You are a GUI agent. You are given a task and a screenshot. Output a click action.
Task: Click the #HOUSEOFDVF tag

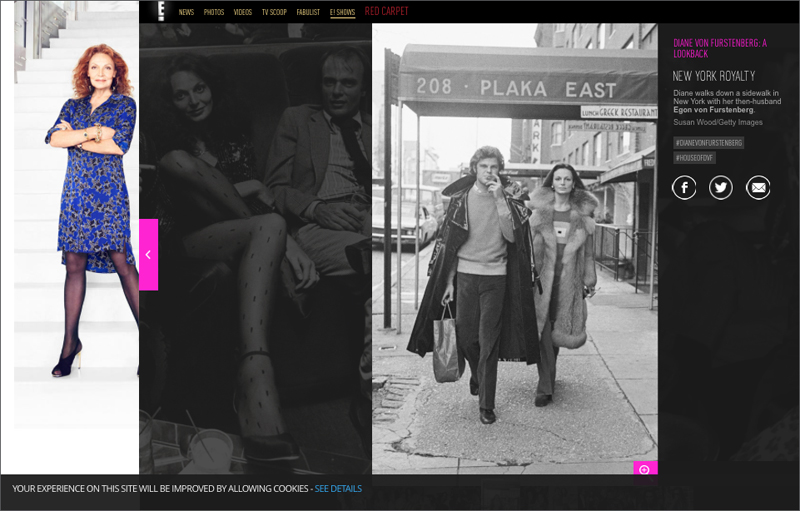(694, 158)
